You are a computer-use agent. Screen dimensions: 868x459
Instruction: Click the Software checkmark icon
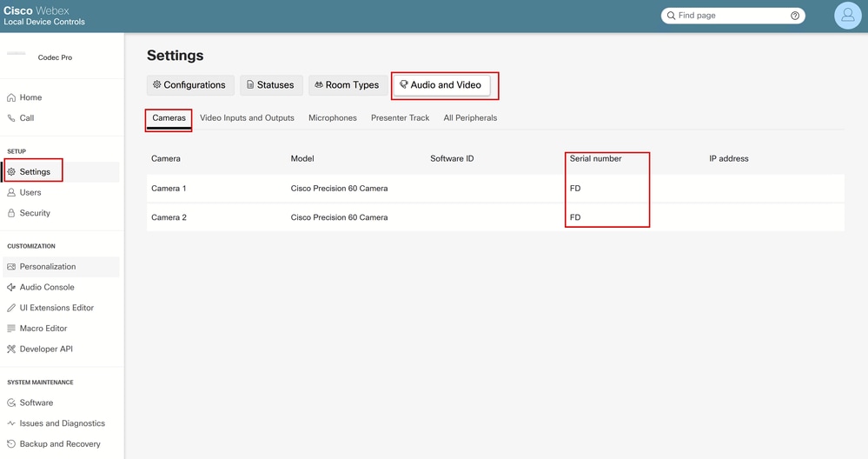click(x=11, y=402)
